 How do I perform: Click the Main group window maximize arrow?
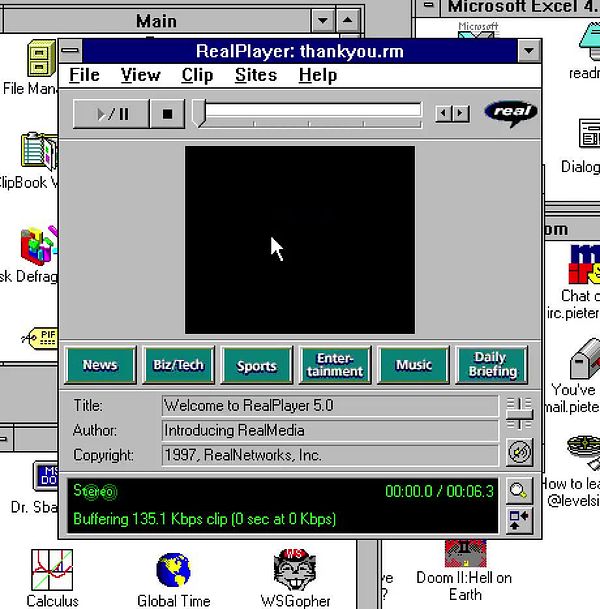tap(347, 21)
